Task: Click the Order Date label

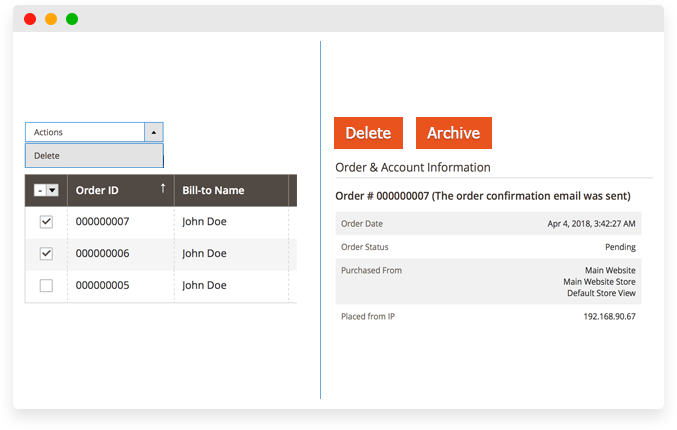Action: pyautogui.click(x=362, y=224)
